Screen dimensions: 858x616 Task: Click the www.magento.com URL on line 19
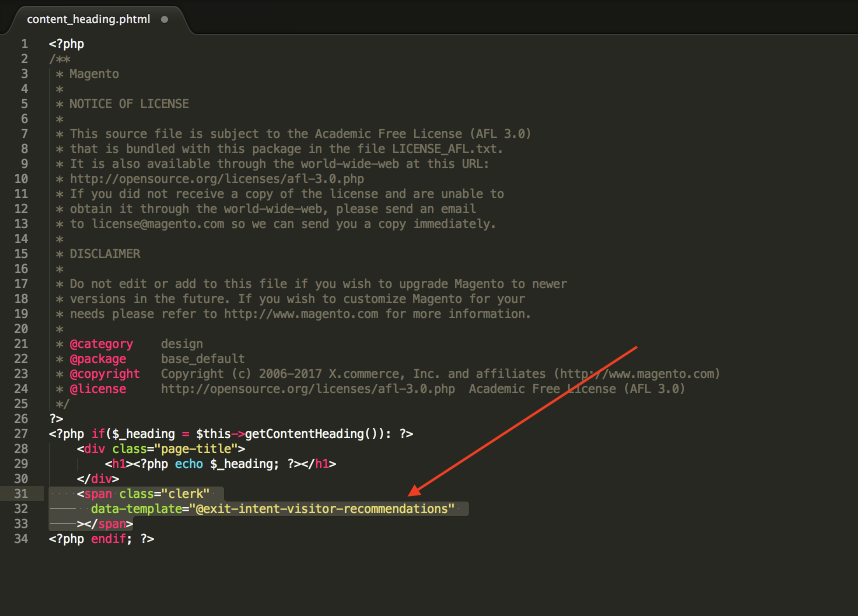pos(300,314)
